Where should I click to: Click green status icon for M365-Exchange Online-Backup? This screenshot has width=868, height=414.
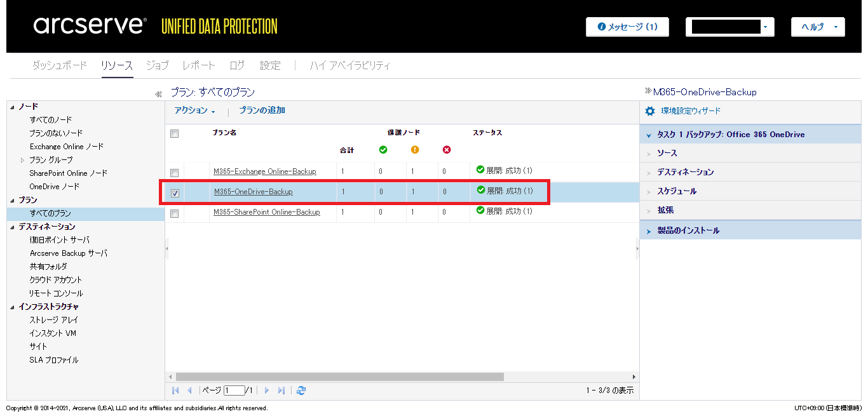(480, 170)
